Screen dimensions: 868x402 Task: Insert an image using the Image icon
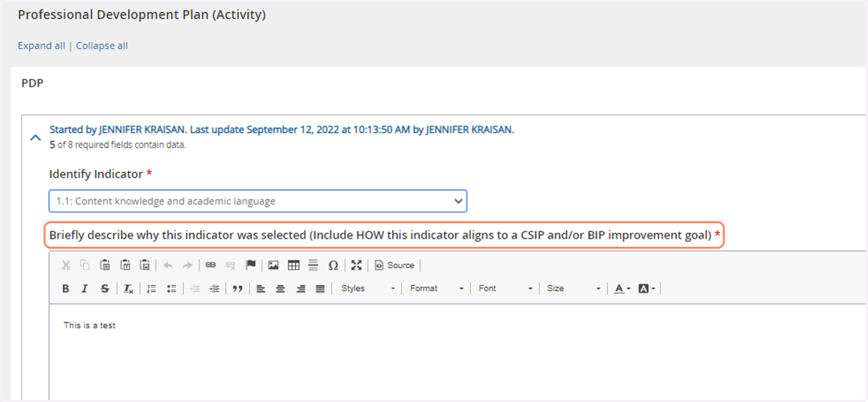pos(273,265)
